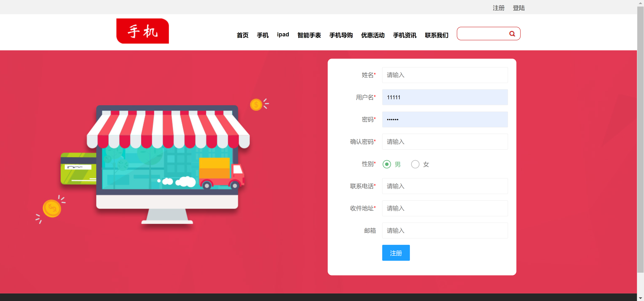Open the 手机 navigation item
Image resolution: width=644 pixels, height=301 pixels.
263,35
